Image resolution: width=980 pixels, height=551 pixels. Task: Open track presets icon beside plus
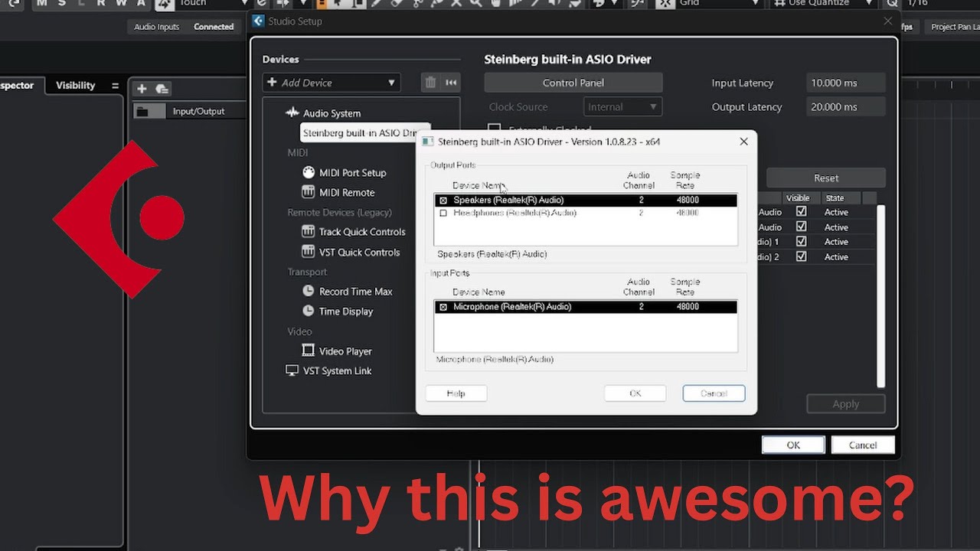click(162, 89)
